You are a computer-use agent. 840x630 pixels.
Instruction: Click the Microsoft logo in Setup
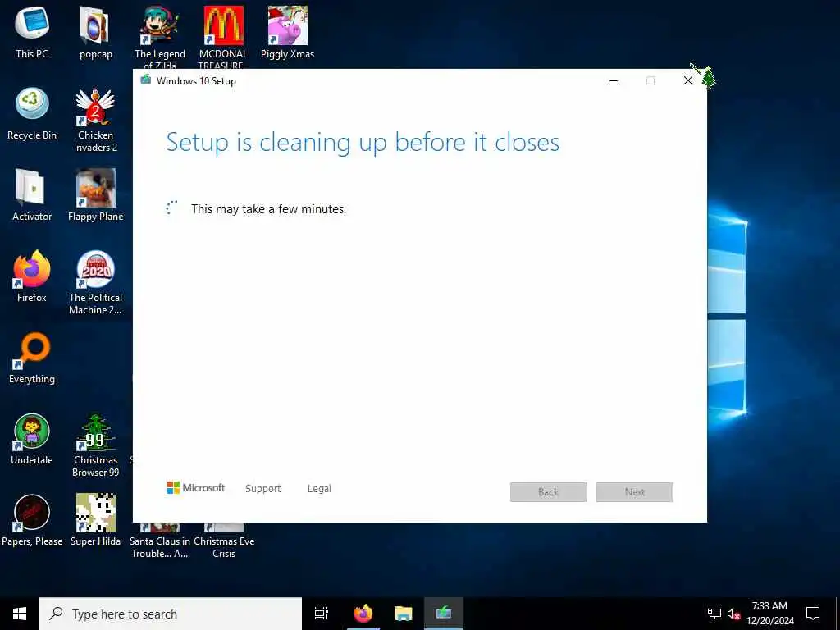click(195, 488)
